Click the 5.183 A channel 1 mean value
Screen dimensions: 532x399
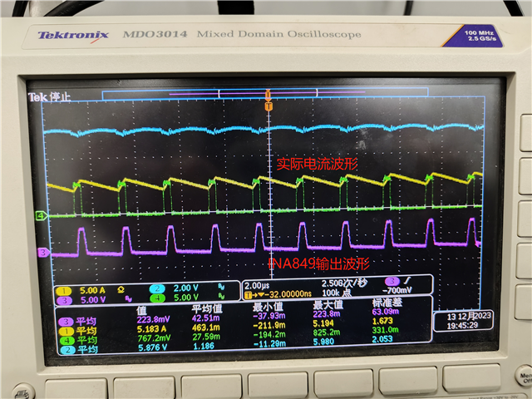click(x=151, y=329)
